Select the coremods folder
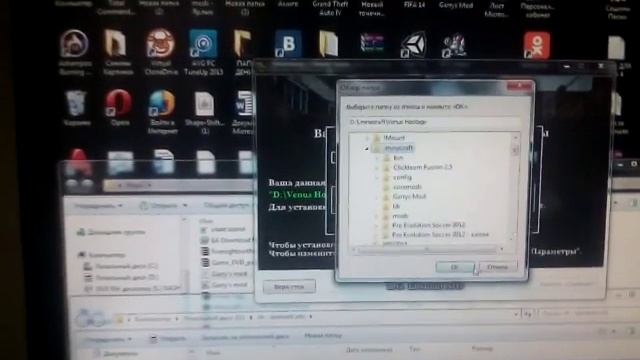The width and height of the screenshot is (640, 360). [407, 187]
